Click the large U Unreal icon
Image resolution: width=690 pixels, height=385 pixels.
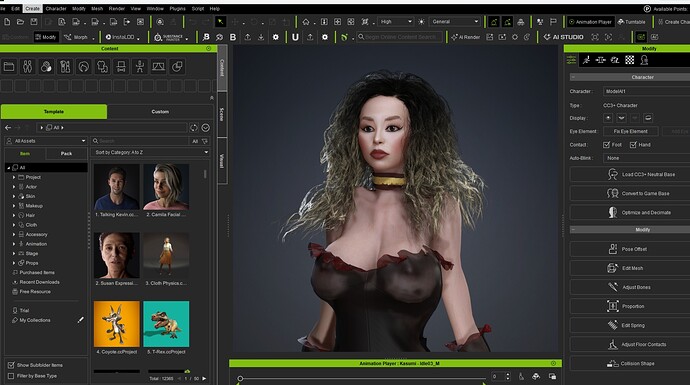click(x=295, y=37)
